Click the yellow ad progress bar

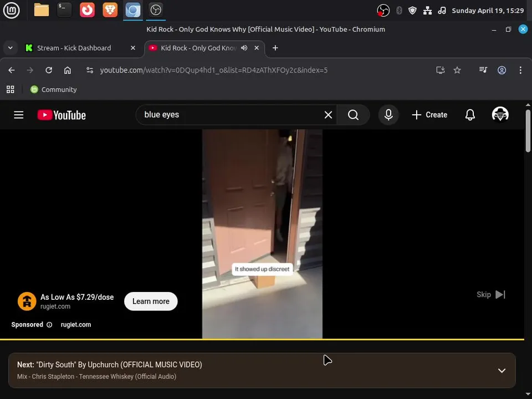coord(262,339)
